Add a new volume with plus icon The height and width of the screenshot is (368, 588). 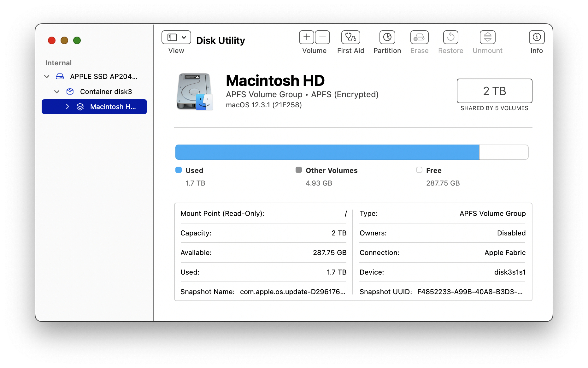[x=307, y=37]
